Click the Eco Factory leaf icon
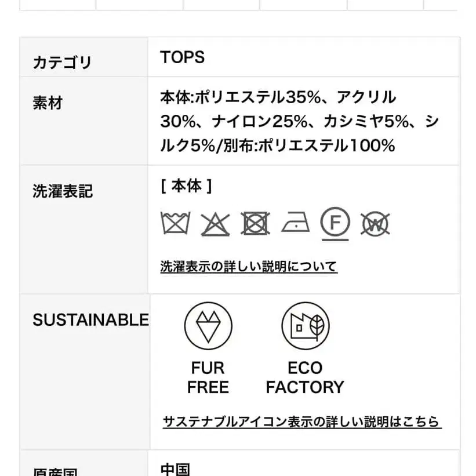Viewport: 476px width, 476px height. click(x=305, y=326)
